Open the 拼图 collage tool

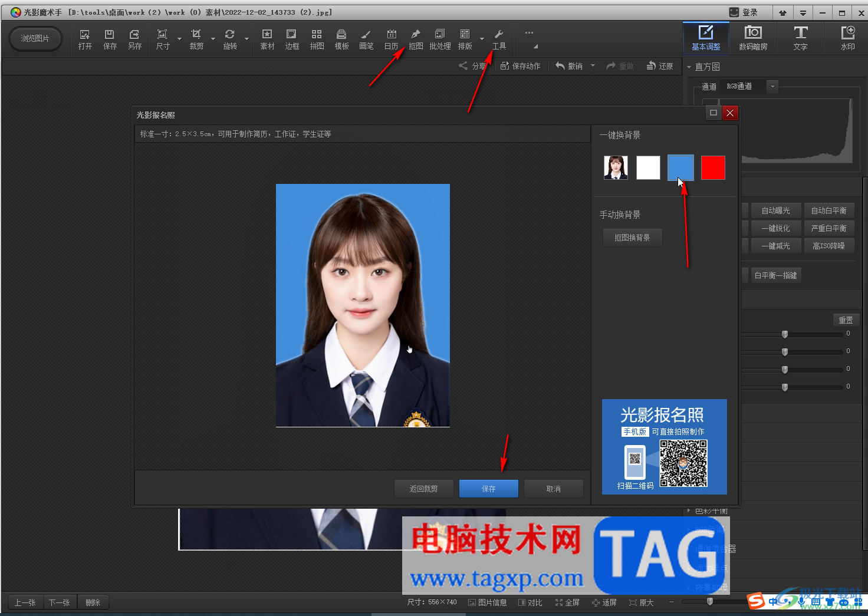pyautogui.click(x=317, y=39)
